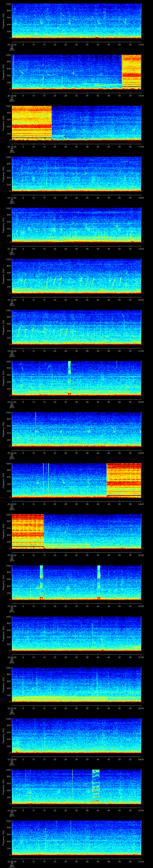
Task: Click the noise block starting the 22:24 spectrogram
Action: click(x=28, y=531)
